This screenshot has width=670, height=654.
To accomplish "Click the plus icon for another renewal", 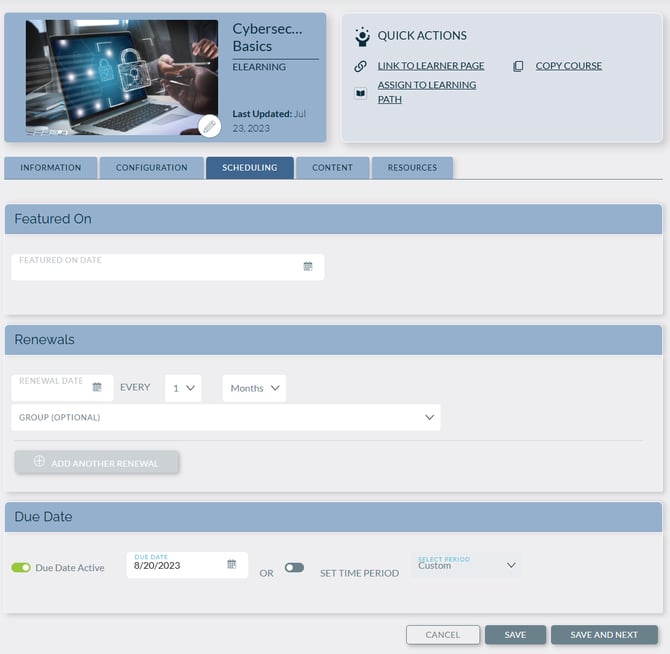I will tap(40, 462).
